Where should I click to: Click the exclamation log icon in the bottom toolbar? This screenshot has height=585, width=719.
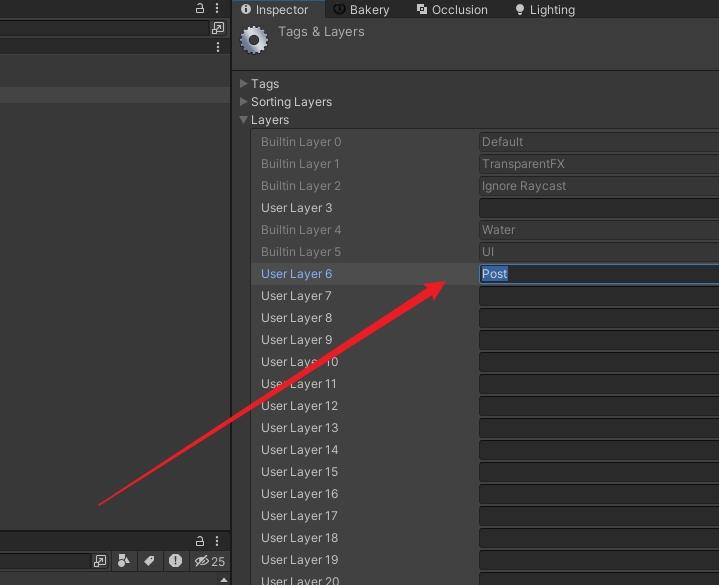point(175,561)
